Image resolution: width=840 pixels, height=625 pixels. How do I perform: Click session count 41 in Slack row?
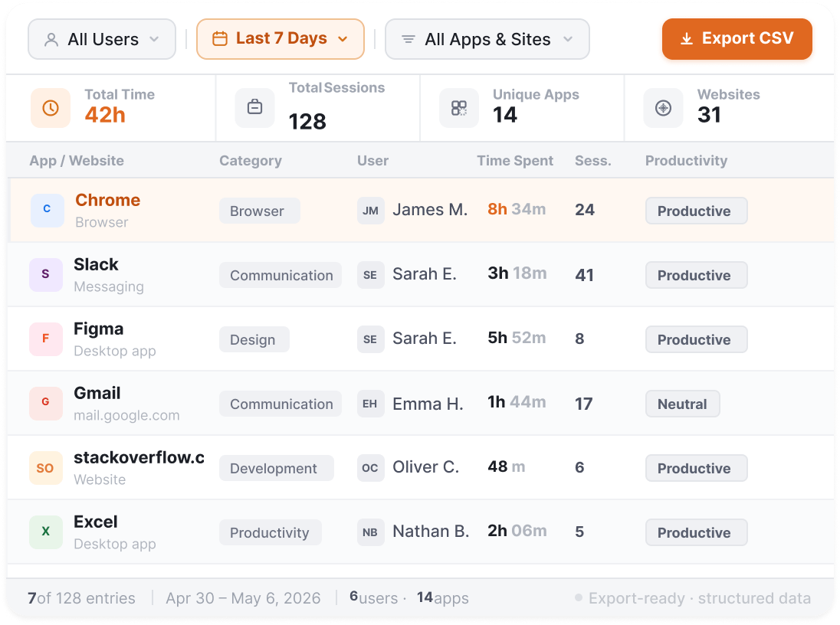coord(584,275)
